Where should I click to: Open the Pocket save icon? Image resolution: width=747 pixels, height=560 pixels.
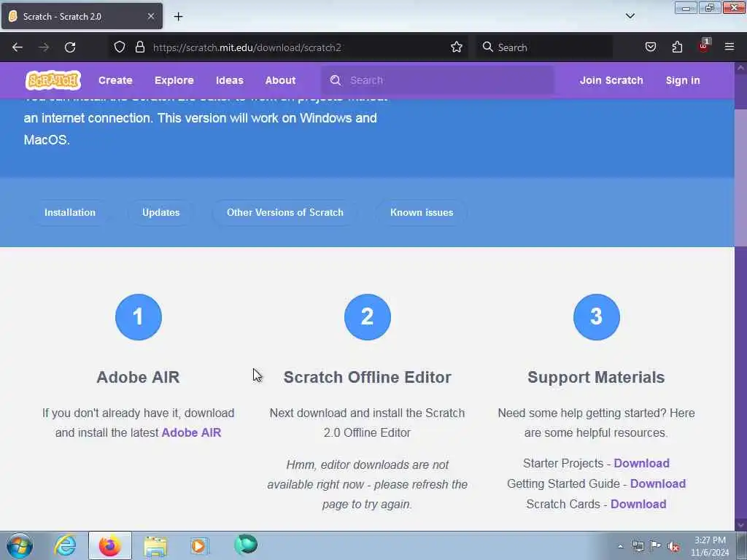pos(650,47)
